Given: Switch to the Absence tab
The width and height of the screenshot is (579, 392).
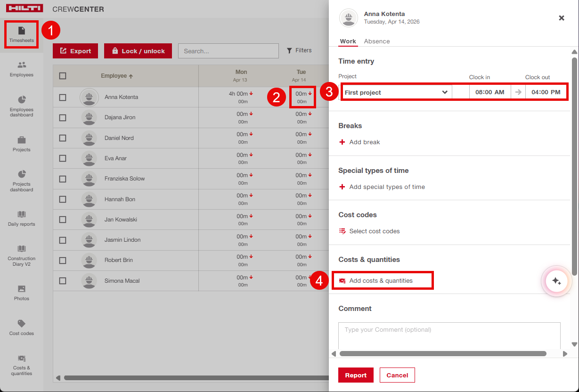Looking at the screenshot, I should pyautogui.click(x=376, y=41).
